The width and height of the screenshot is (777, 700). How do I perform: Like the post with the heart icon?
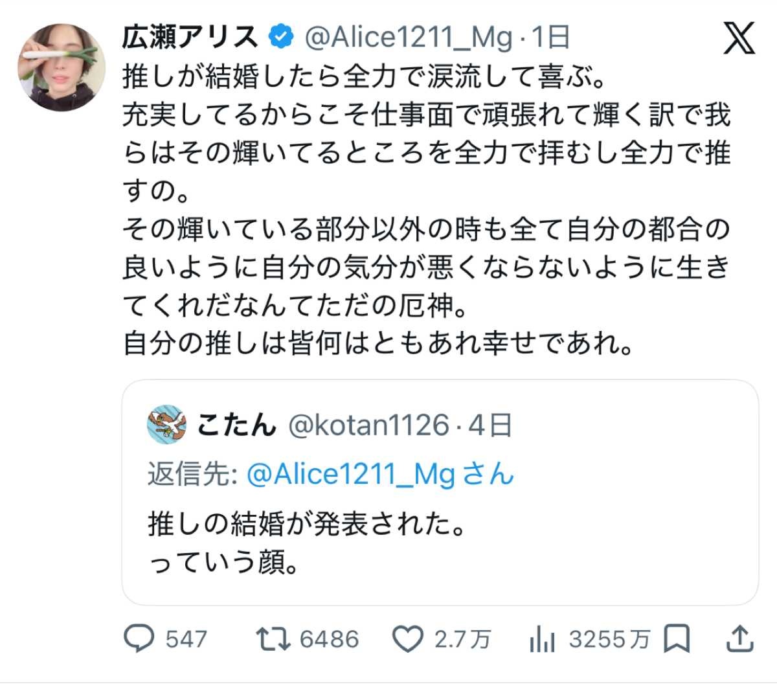[x=409, y=639]
